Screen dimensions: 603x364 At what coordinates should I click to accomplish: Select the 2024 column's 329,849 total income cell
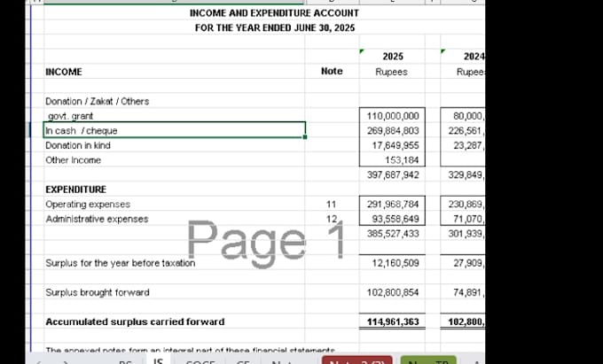click(463, 175)
